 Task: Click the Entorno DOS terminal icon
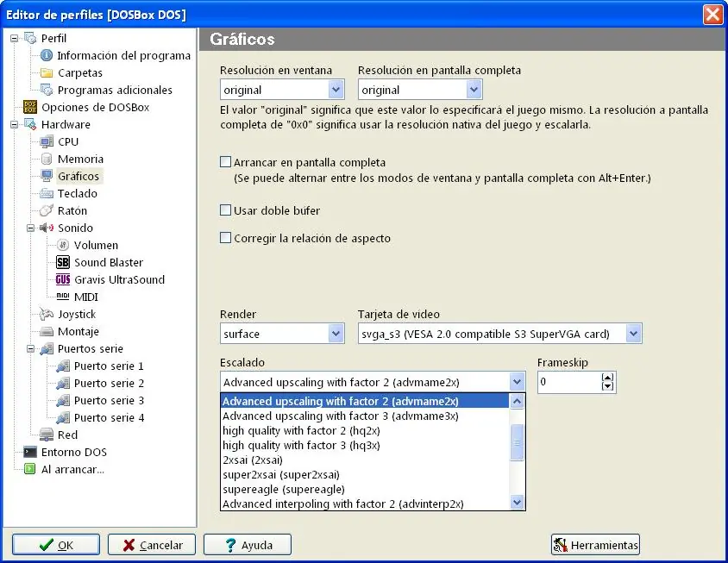30,452
